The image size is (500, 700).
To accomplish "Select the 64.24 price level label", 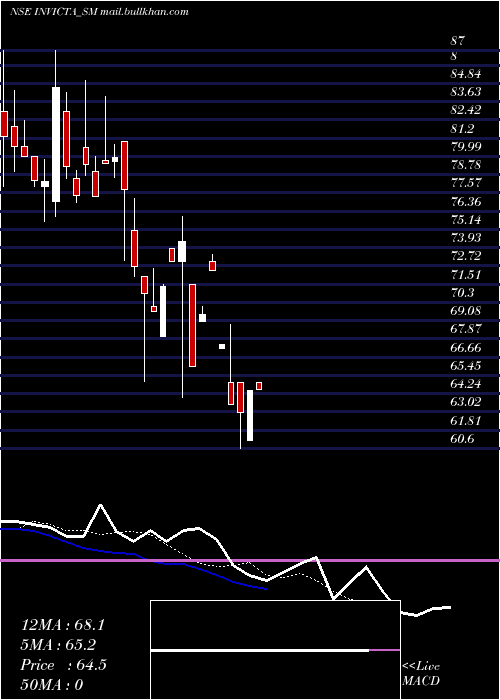I will click(x=466, y=384).
